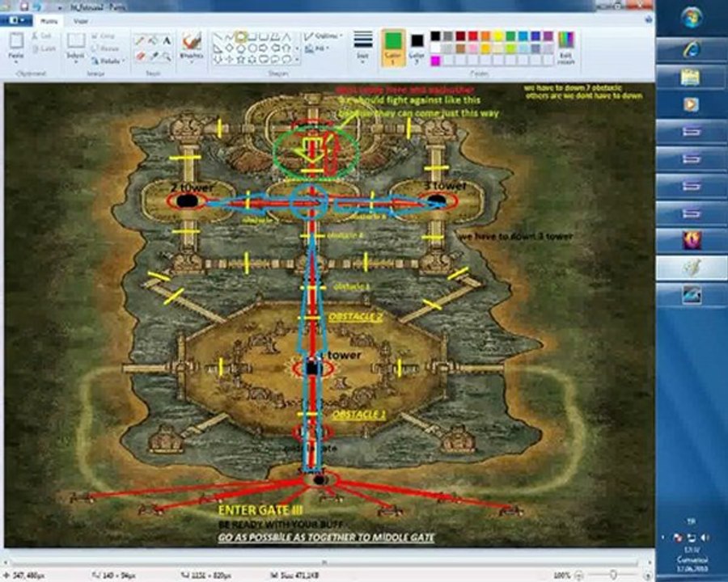728x582 pixels.
Task: Select the Color picker eyedropper tool
Action: click(154, 56)
